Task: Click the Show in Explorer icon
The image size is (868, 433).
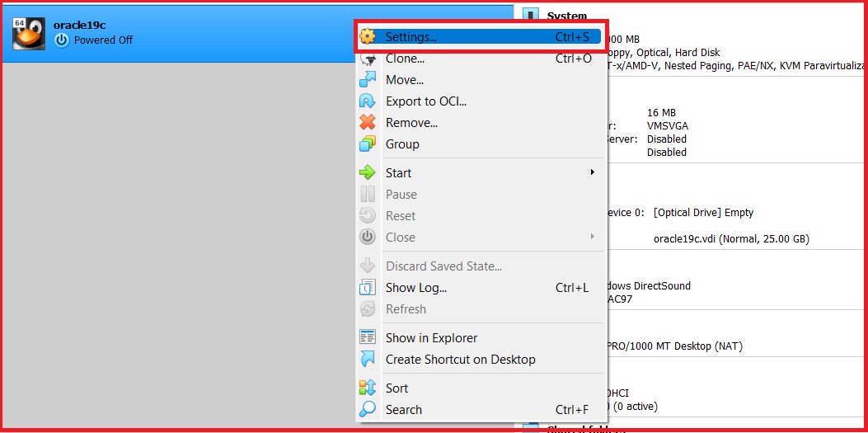Action: [368, 338]
